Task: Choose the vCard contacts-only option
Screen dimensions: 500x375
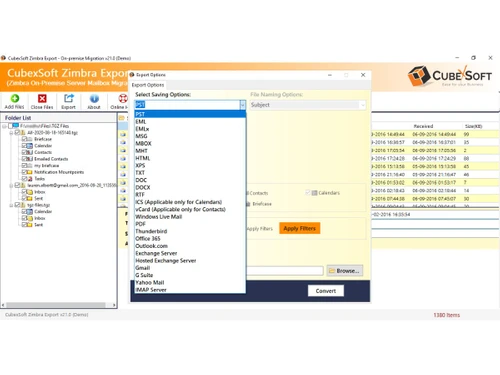Action: point(190,209)
